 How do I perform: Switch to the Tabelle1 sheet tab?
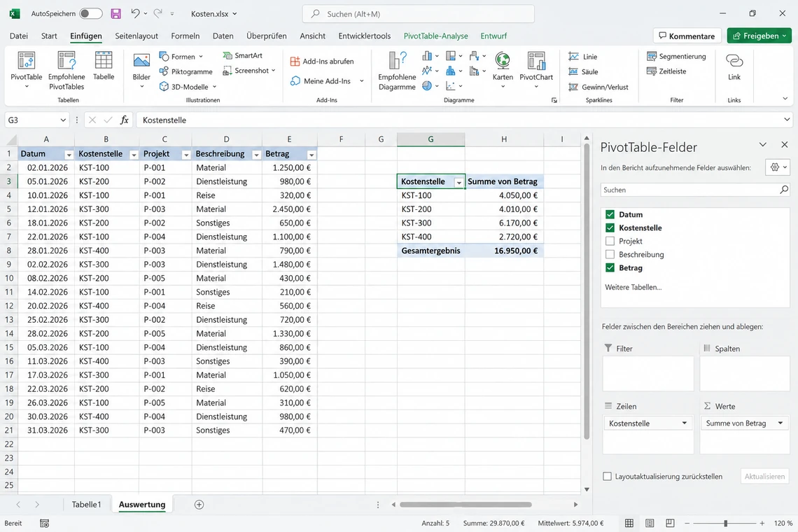[x=87, y=505]
